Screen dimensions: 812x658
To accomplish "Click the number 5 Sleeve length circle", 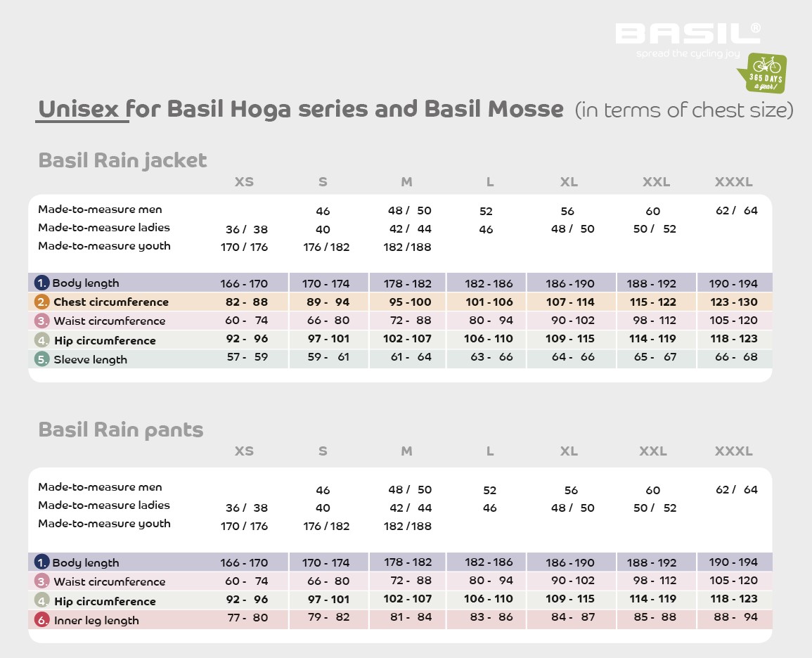I will tap(42, 359).
